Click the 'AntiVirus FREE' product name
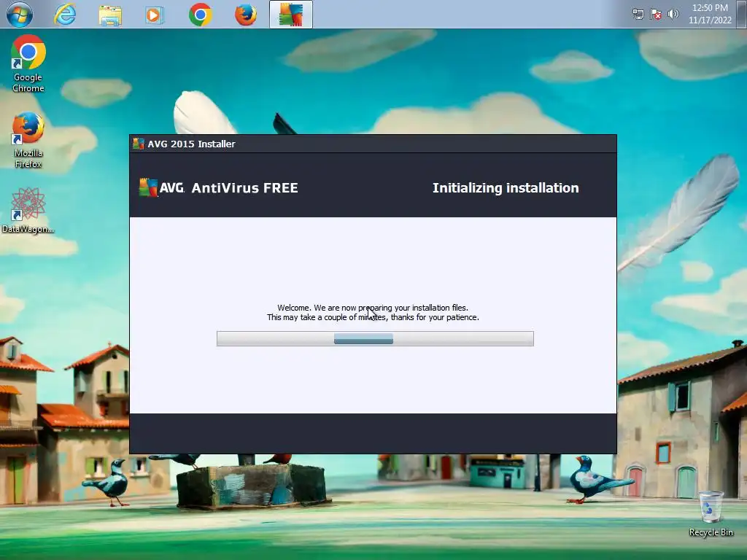Viewport: 747px width, 560px height. click(245, 187)
